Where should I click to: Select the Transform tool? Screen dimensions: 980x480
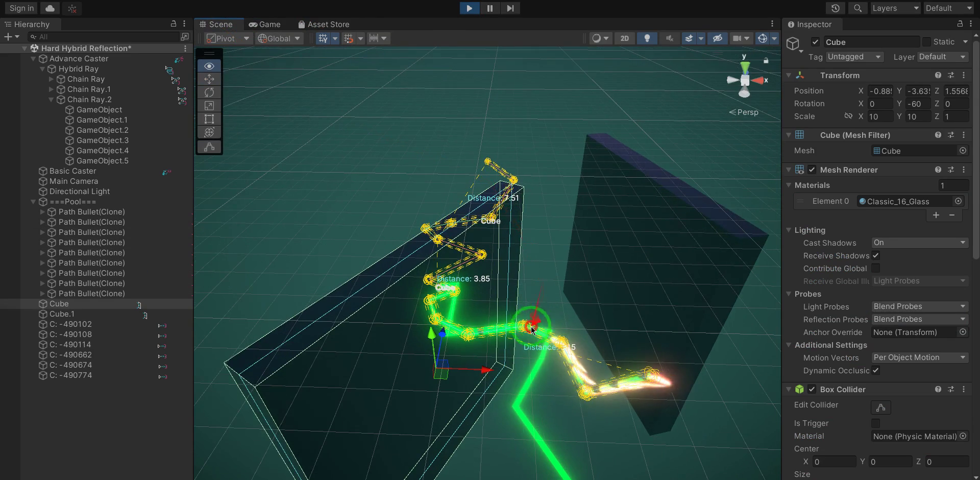pyautogui.click(x=209, y=132)
